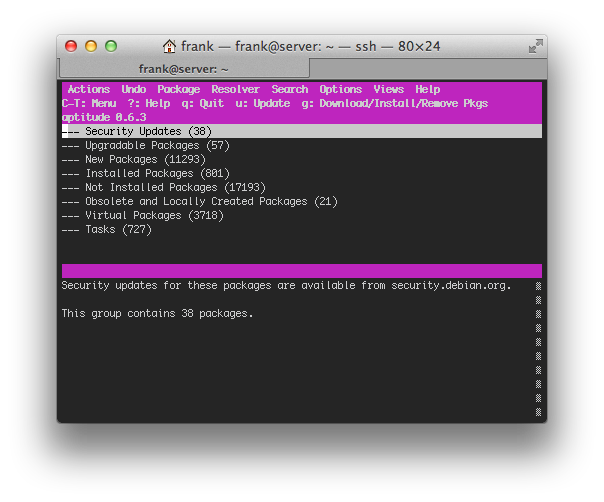
Task: Click the 'q: Quit' shortcut hint
Action: click(203, 104)
